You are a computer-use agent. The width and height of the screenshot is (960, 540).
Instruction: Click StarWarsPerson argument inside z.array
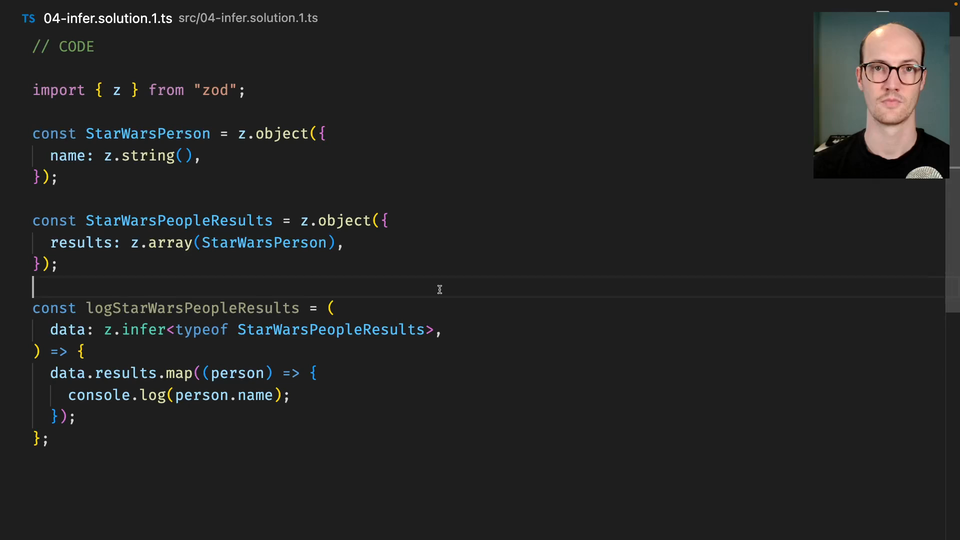(x=264, y=242)
